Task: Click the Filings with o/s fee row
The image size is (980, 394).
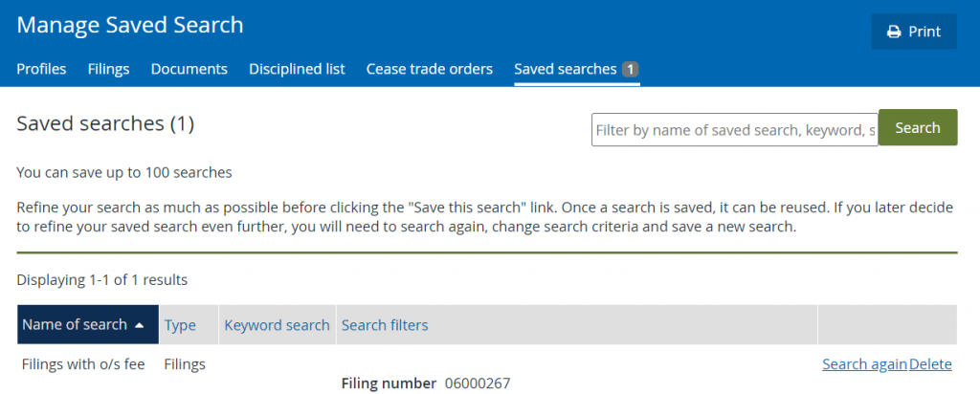Action: (487, 372)
